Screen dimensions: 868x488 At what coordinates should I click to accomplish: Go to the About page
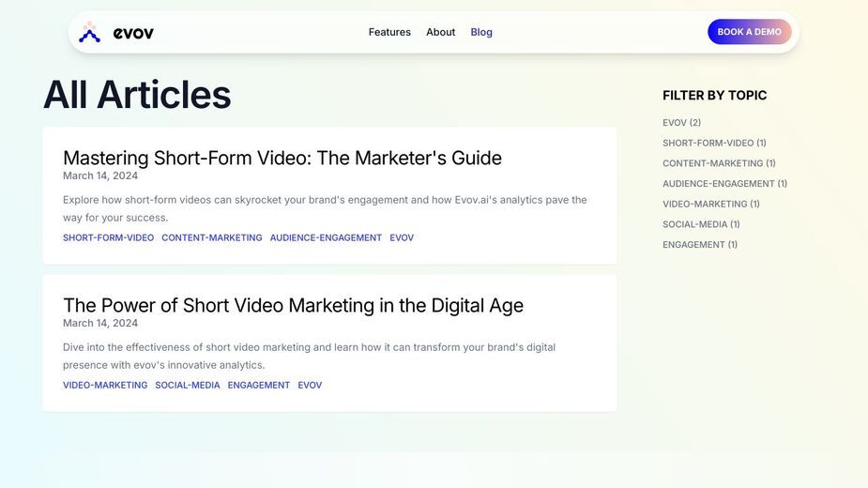(441, 32)
